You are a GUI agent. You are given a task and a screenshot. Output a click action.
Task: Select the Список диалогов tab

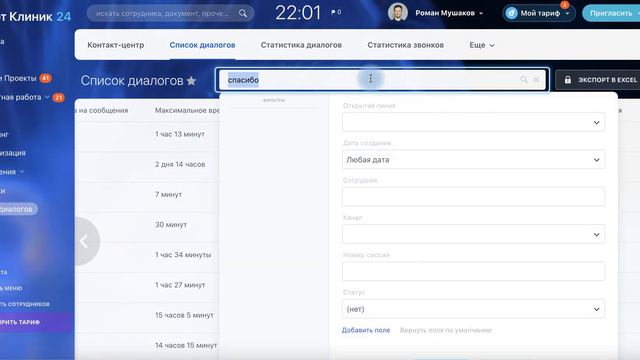(x=202, y=45)
